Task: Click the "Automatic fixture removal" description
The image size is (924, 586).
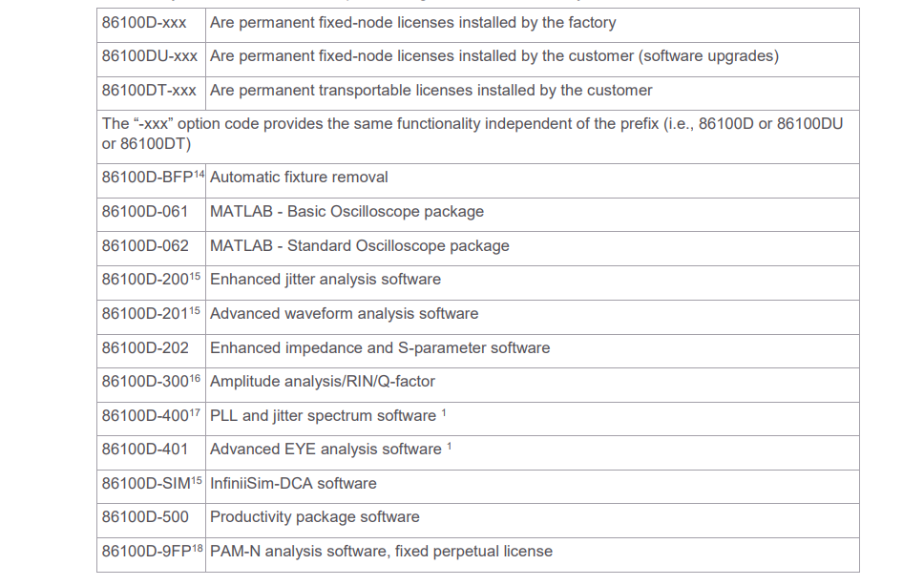Action: 299,178
